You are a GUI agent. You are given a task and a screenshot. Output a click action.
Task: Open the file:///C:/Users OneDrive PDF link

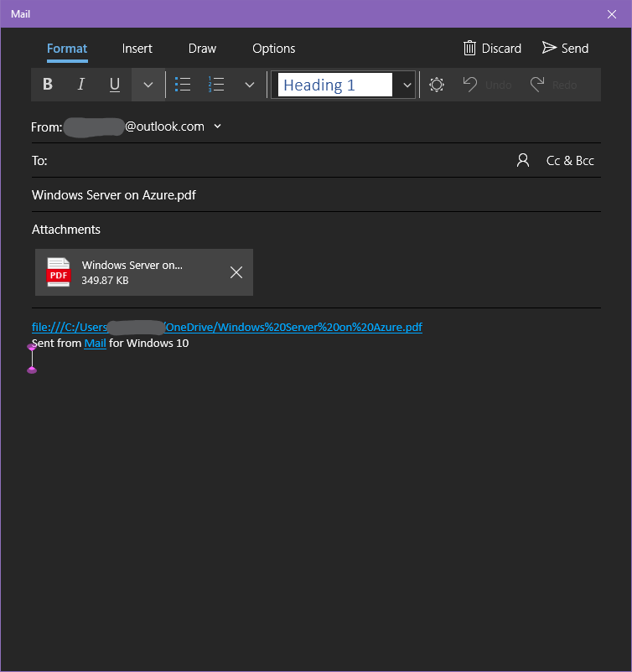[227, 327]
